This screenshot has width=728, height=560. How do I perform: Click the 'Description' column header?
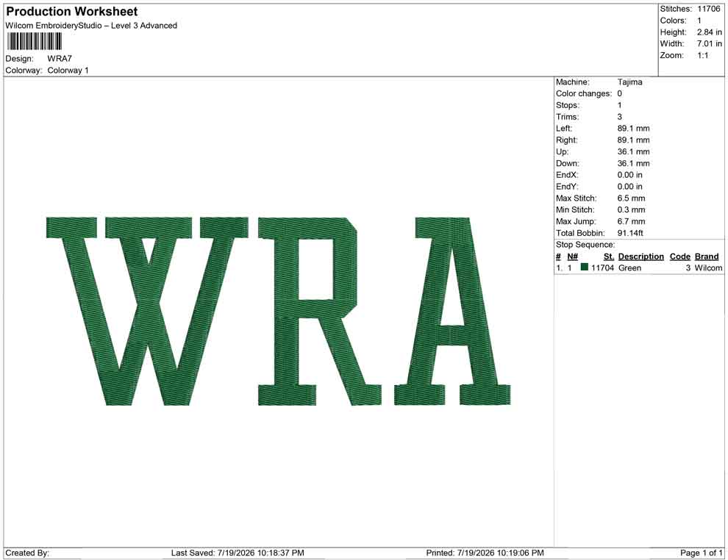[641, 256]
